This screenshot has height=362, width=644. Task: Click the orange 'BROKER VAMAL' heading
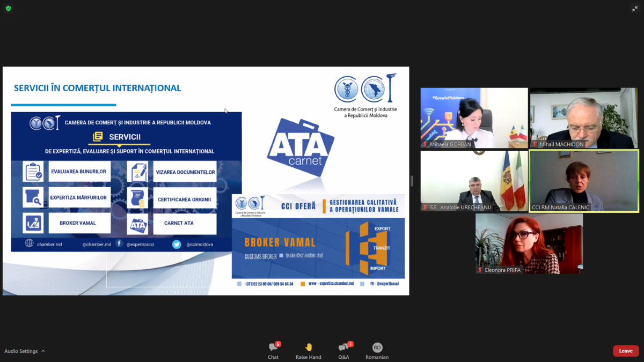pos(280,242)
